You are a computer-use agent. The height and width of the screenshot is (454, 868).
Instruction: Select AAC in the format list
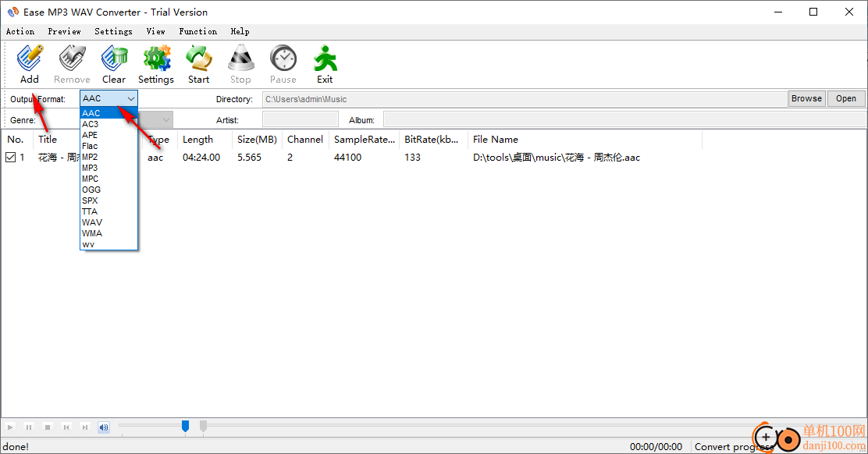(x=108, y=113)
